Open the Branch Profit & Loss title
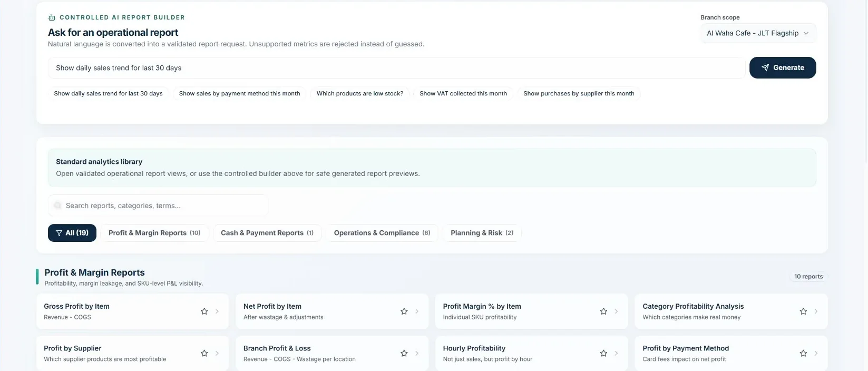Screen dimensions: 868x371 [x=277, y=348]
